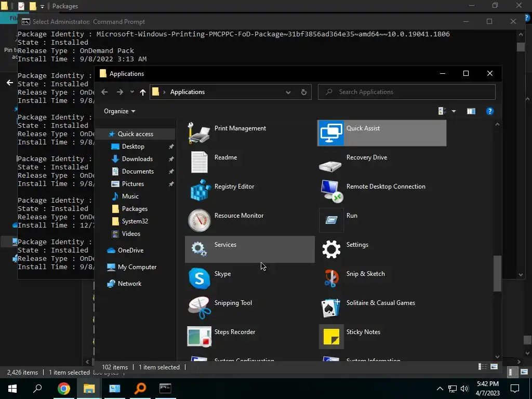Select Documents in the navigation pane
532x399 pixels.
(x=138, y=171)
